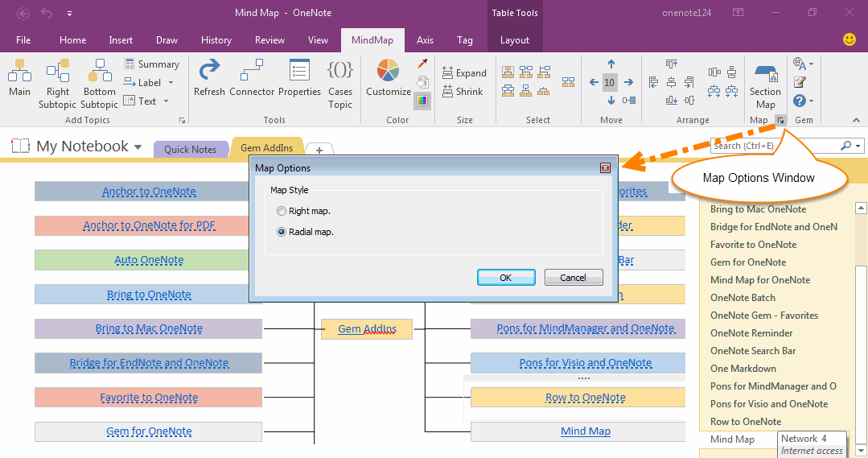Open topic Properties
868x458 pixels.
coord(299,78)
